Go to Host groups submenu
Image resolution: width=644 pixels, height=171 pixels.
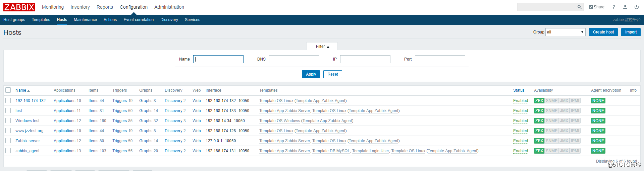[14, 20]
